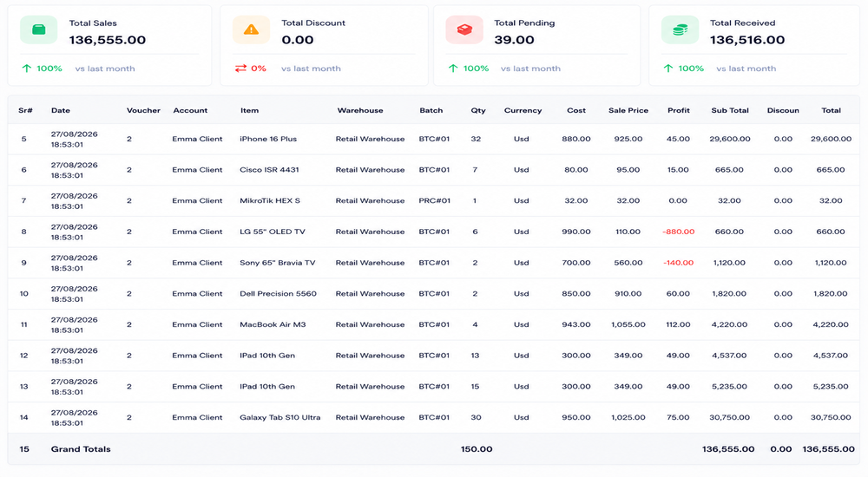Viewport: 868px width, 477px height.
Task: Click the green up arrow under Total Pending
Action: point(453,69)
